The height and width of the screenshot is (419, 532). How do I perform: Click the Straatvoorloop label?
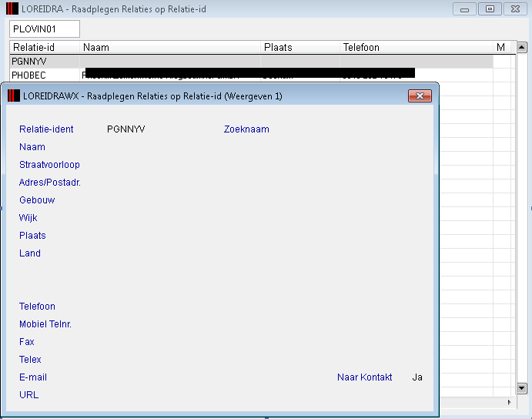[49, 165]
